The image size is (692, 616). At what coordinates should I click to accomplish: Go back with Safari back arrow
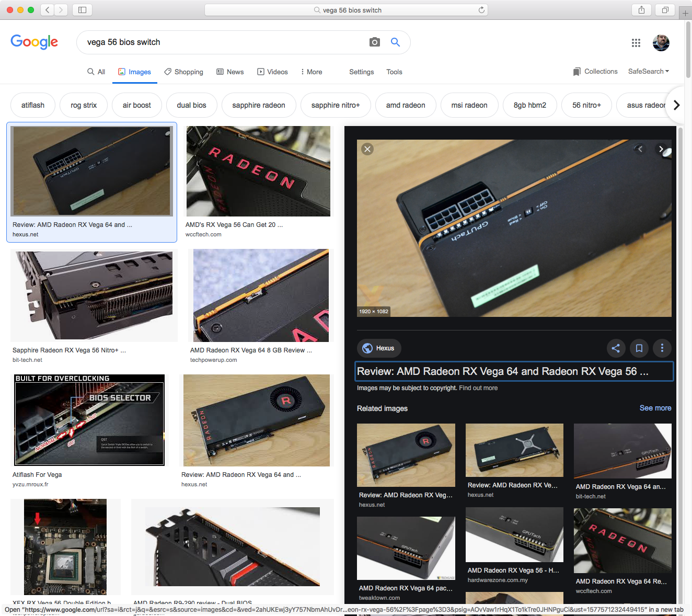click(47, 10)
